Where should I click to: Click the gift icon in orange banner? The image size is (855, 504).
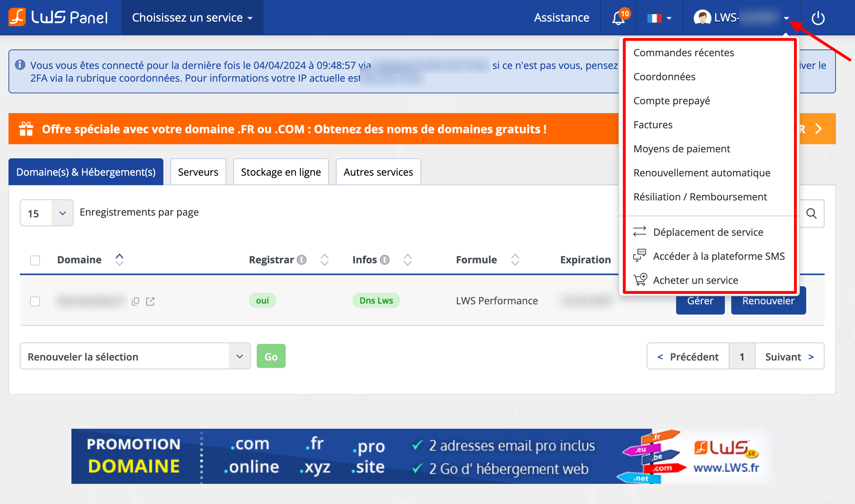tap(26, 129)
